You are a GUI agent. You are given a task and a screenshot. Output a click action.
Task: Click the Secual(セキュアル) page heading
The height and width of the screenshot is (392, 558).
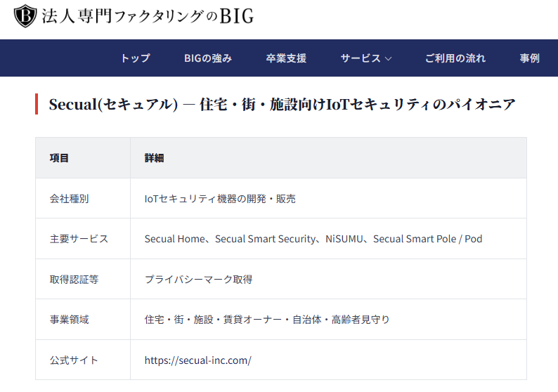click(x=283, y=104)
